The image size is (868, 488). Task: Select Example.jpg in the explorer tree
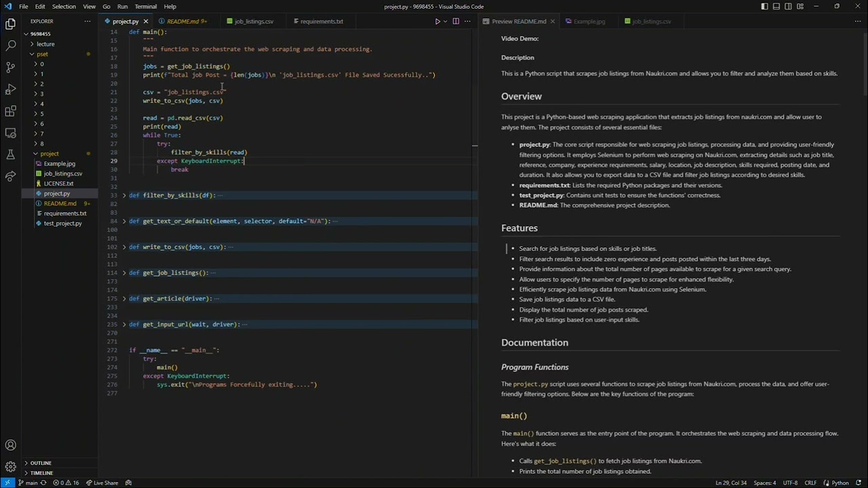tap(59, 163)
